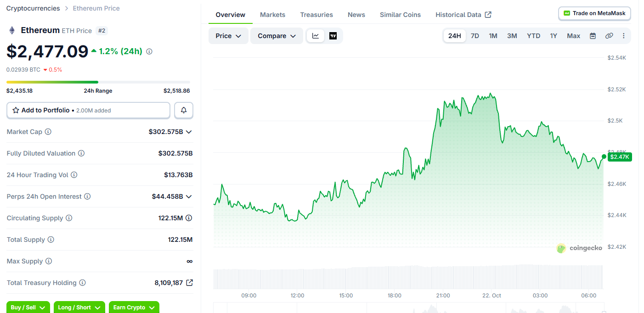This screenshot has height=313, width=644.
Task: Expand the Market Cap chevron
Action: coord(188,132)
